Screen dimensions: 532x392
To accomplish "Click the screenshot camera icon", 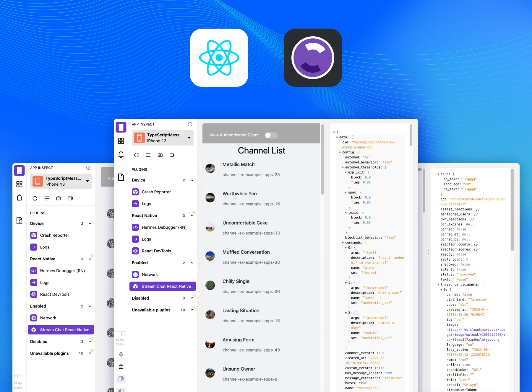I will coord(160,155).
